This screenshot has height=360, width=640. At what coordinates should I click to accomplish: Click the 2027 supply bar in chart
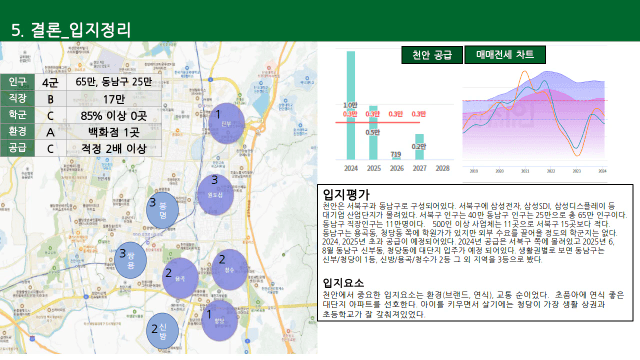pos(419,147)
